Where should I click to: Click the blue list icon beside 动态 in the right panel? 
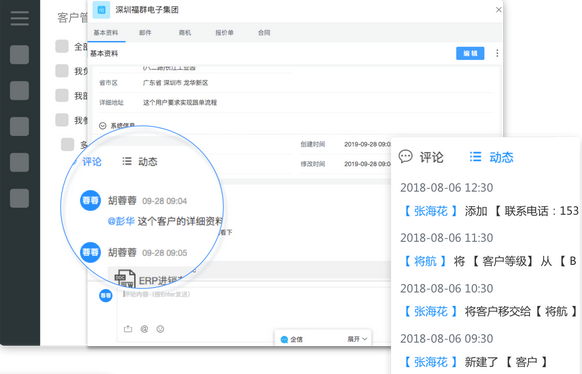pos(475,157)
